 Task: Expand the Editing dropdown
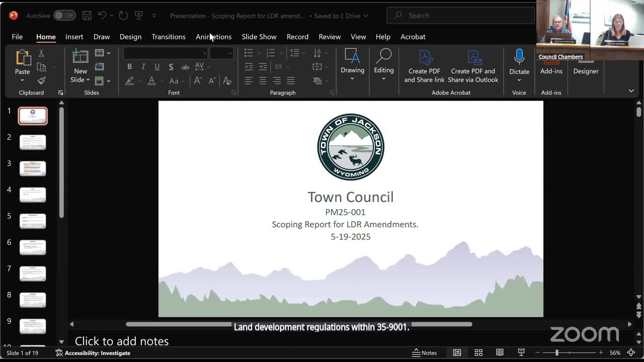(x=383, y=78)
